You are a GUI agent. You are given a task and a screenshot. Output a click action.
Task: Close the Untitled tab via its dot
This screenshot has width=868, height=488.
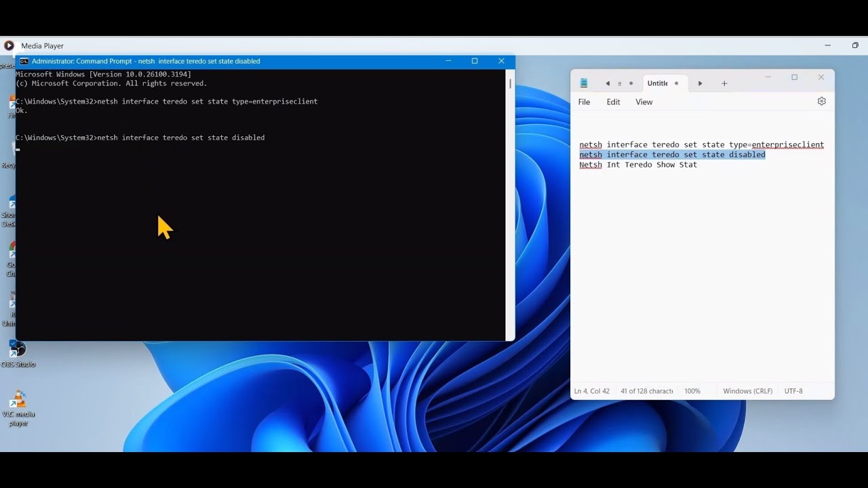click(676, 83)
